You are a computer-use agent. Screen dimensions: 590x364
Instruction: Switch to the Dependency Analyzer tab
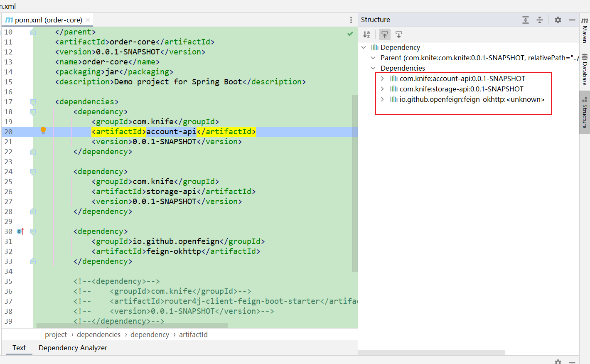pos(73,348)
